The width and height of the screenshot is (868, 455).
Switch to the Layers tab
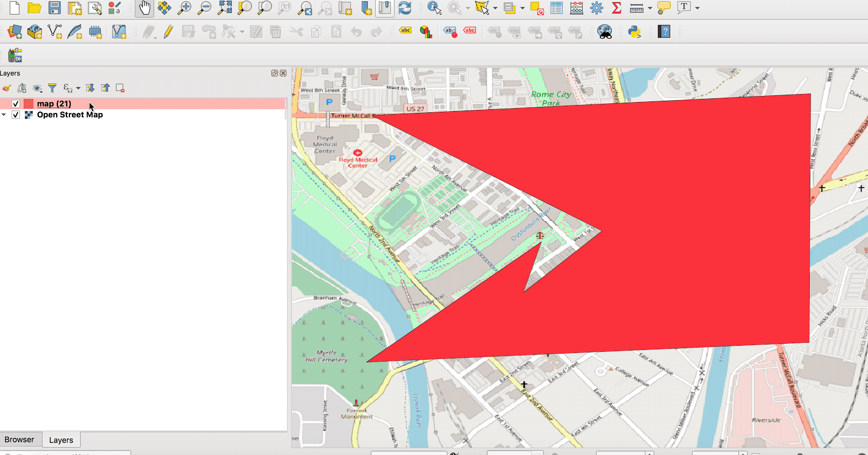pos(61,440)
